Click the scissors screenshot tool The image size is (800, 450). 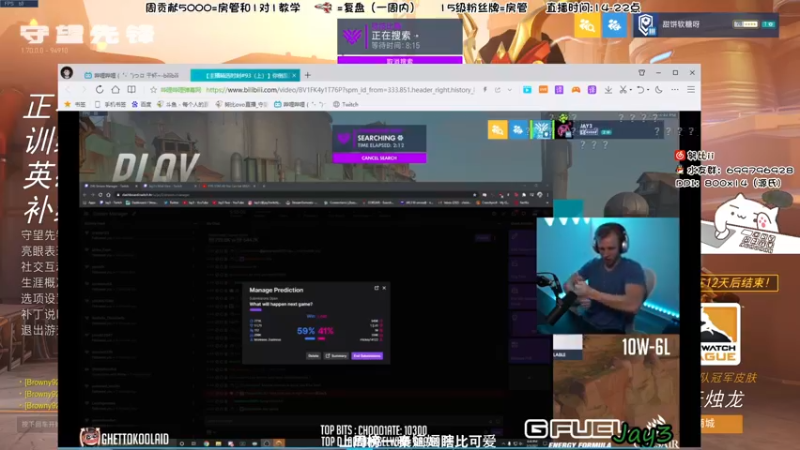(x=622, y=90)
